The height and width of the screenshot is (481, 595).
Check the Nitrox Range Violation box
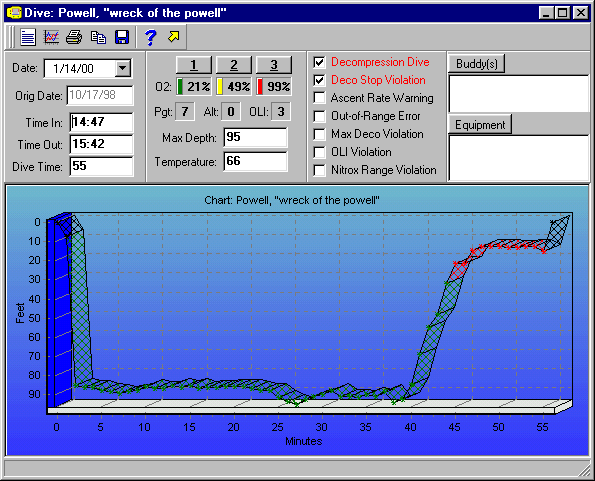coord(320,170)
